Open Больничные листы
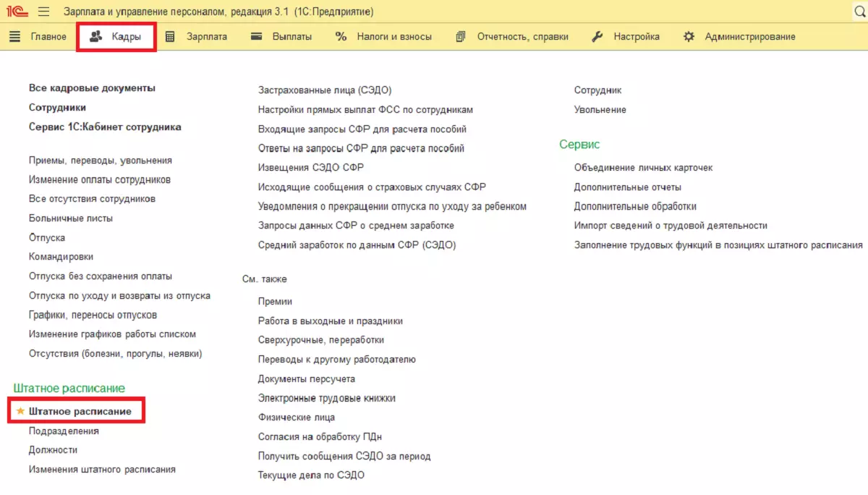The height and width of the screenshot is (495, 868). pyautogui.click(x=71, y=218)
